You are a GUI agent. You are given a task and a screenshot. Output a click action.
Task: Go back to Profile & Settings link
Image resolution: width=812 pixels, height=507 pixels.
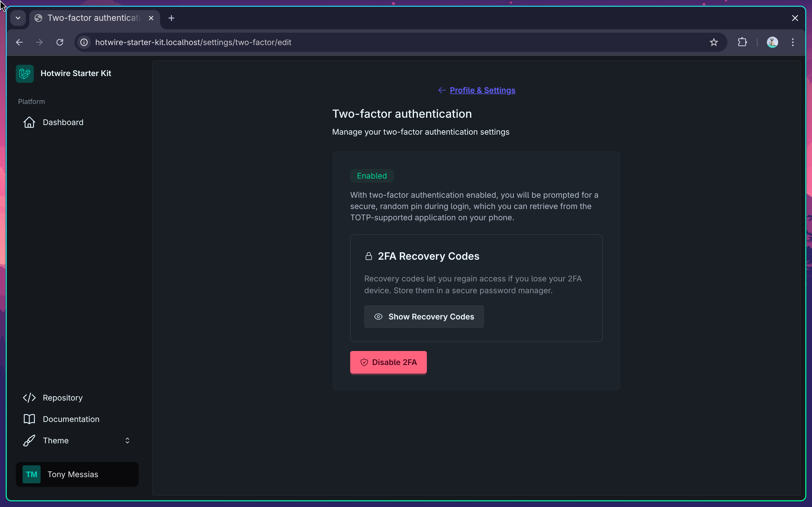(482, 90)
